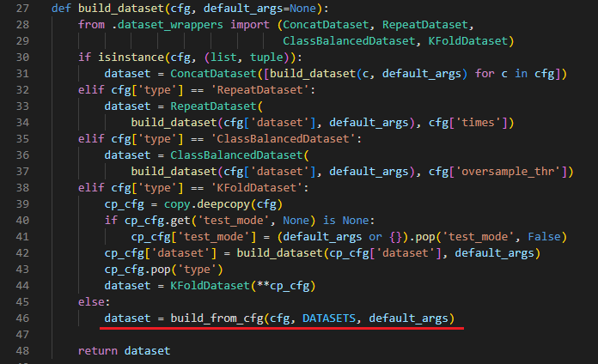Screen dimensions: 598x364
Task: Click KFoldDataset in the line 29 import
Action: click(468, 41)
